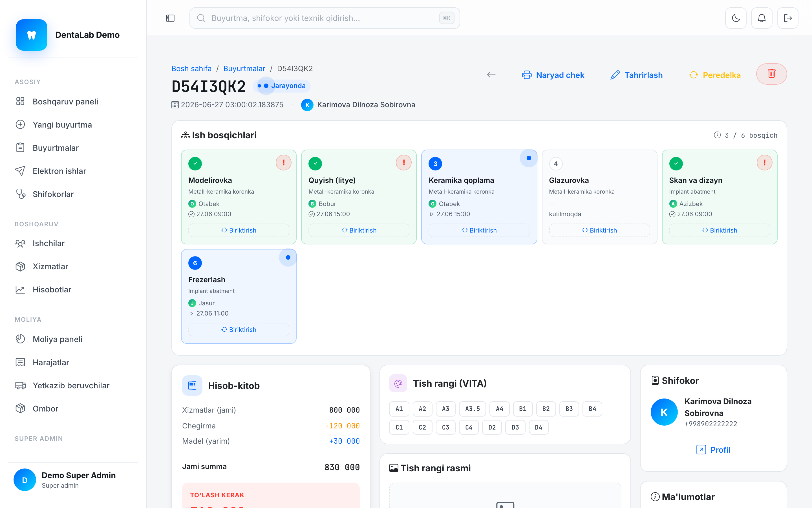Select the Glazurovka stage number 4 badge
812x508 pixels.
coord(556,164)
